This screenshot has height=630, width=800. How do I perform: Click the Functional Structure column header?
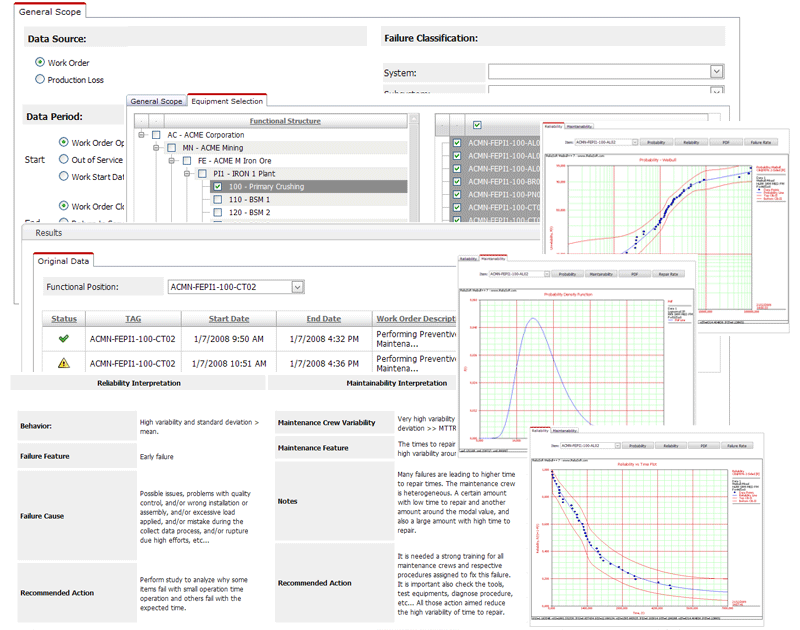pyautogui.click(x=285, y=121)
